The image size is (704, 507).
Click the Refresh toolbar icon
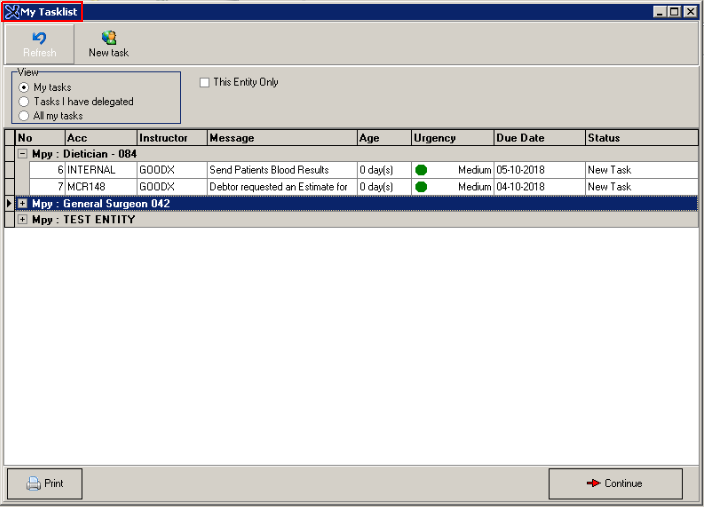(40, 38)
